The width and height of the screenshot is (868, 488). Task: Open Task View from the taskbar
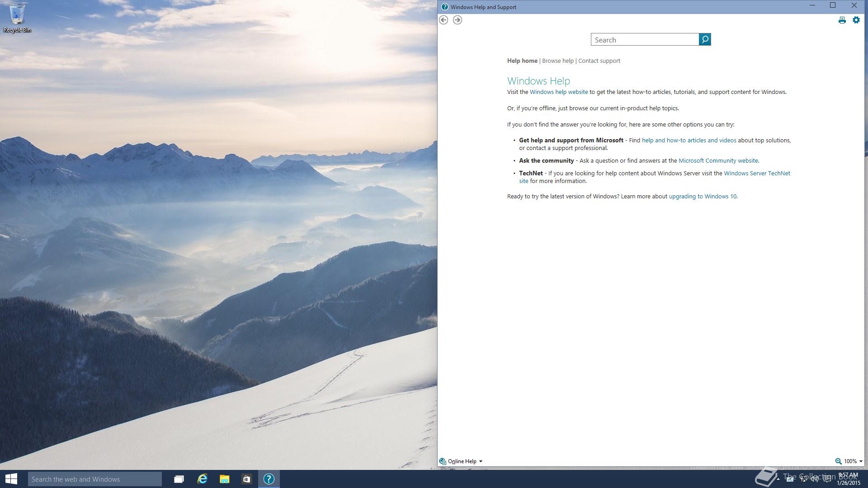179,479
